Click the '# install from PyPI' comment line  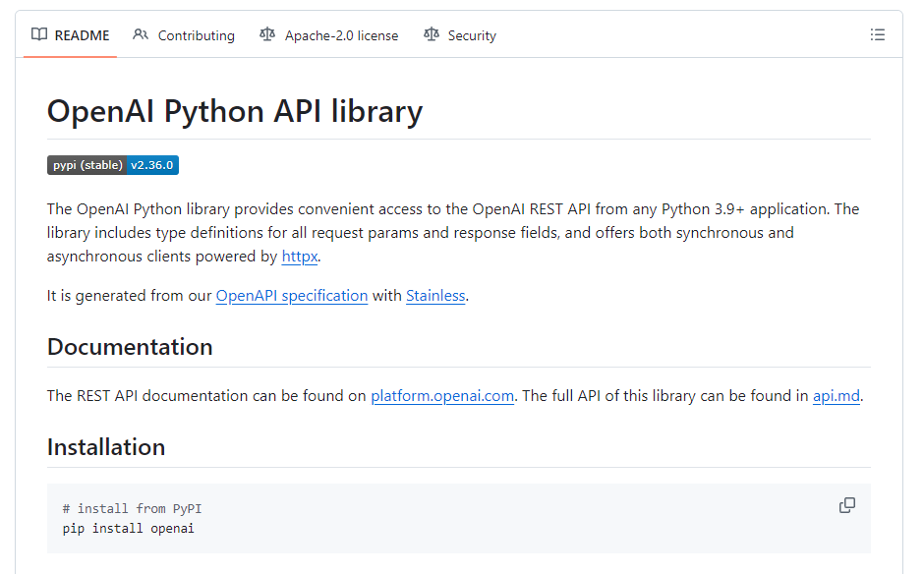click(x=132, y=508)
